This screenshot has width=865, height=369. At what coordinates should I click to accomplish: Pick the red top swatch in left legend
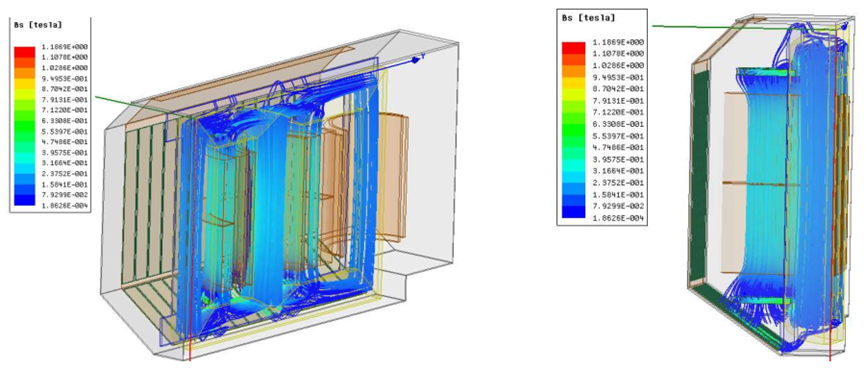click(x=25, y=51)
